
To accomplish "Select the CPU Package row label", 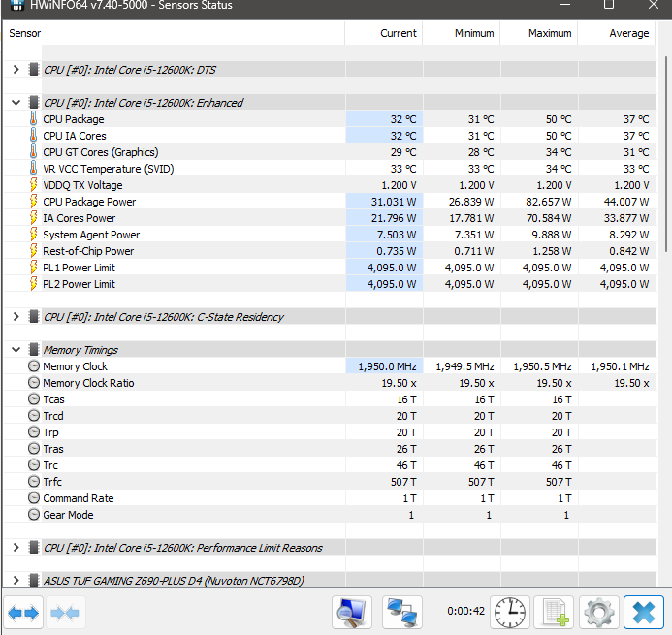I will [74, 119].
